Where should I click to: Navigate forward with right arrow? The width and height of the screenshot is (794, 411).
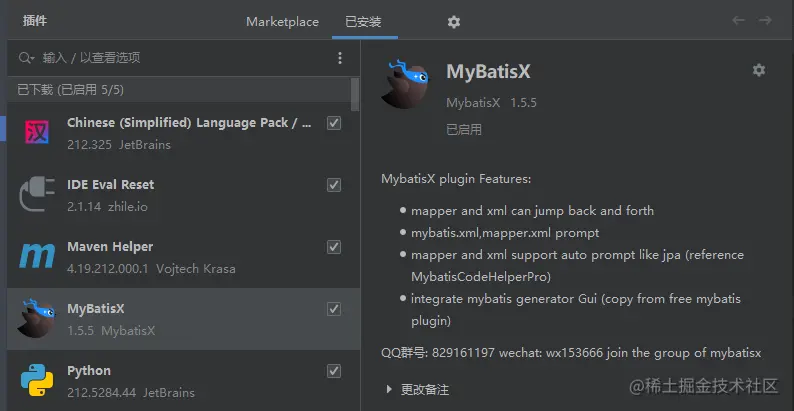tap(765, 21)
